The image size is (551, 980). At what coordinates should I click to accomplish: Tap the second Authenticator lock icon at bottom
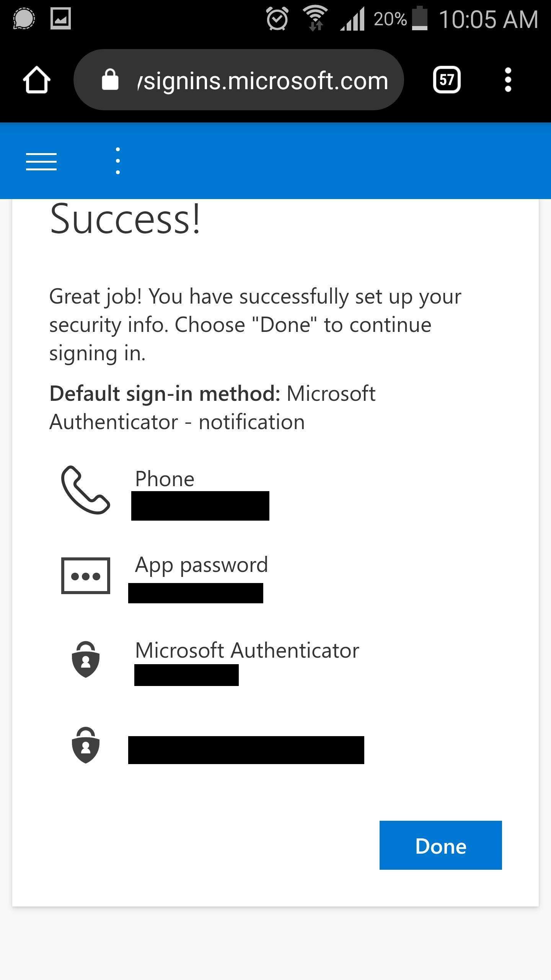86,745
